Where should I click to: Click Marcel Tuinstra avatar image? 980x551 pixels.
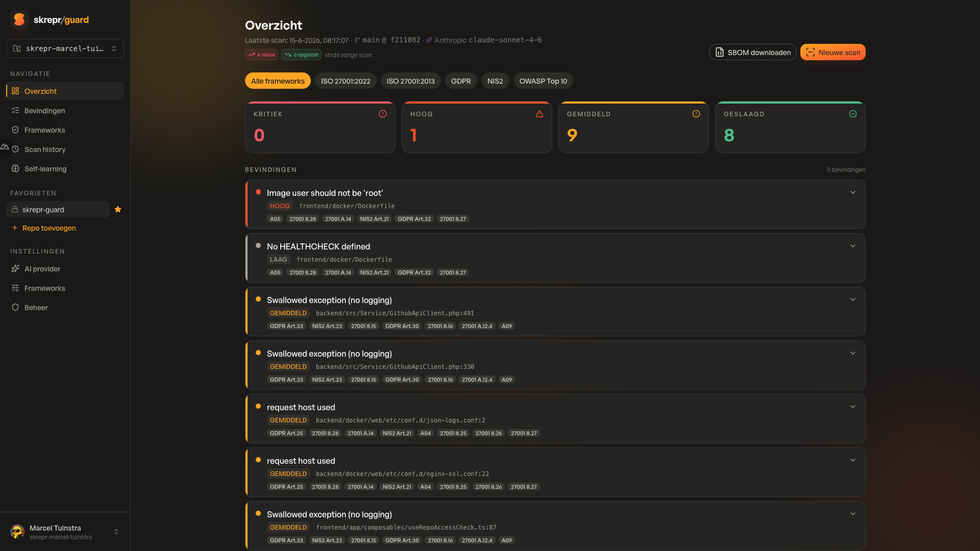coord(17,532)
